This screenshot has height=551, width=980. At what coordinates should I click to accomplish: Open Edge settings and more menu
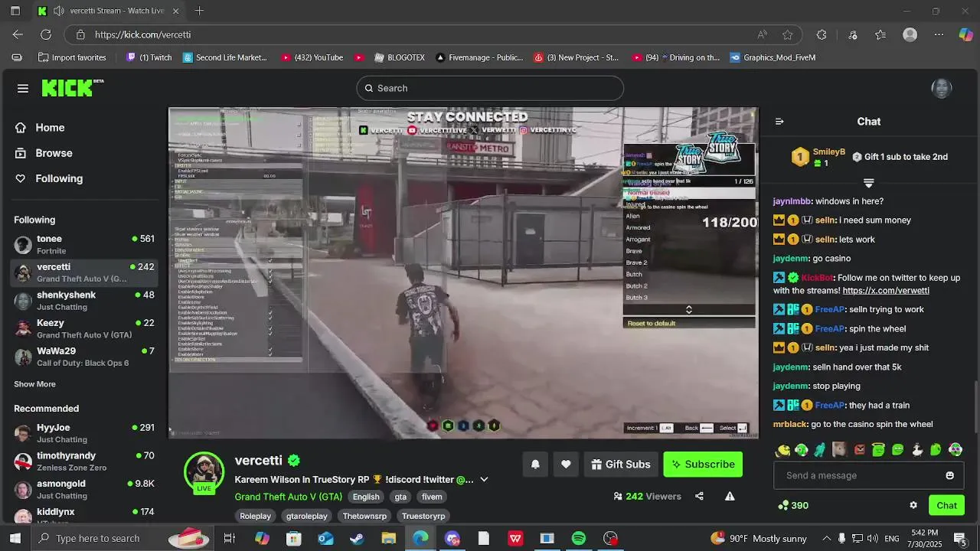[939, 34]
